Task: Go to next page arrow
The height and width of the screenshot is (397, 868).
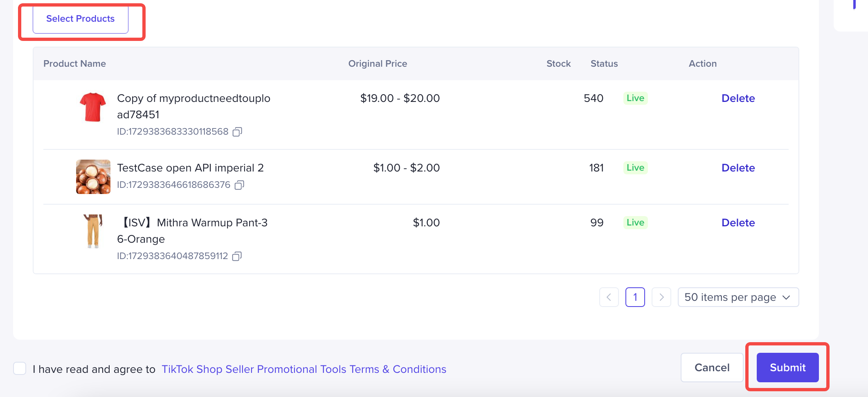Action: click(x=661, y=297)
